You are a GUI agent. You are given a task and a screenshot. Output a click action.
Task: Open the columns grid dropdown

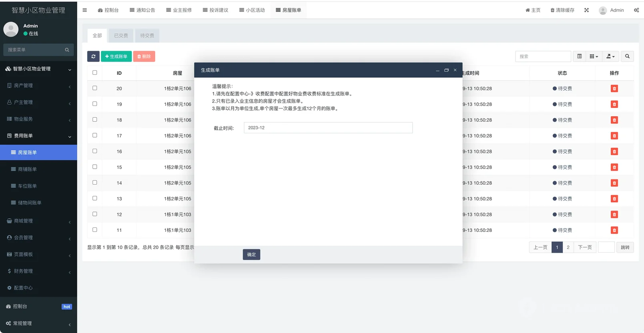(594, 56)
